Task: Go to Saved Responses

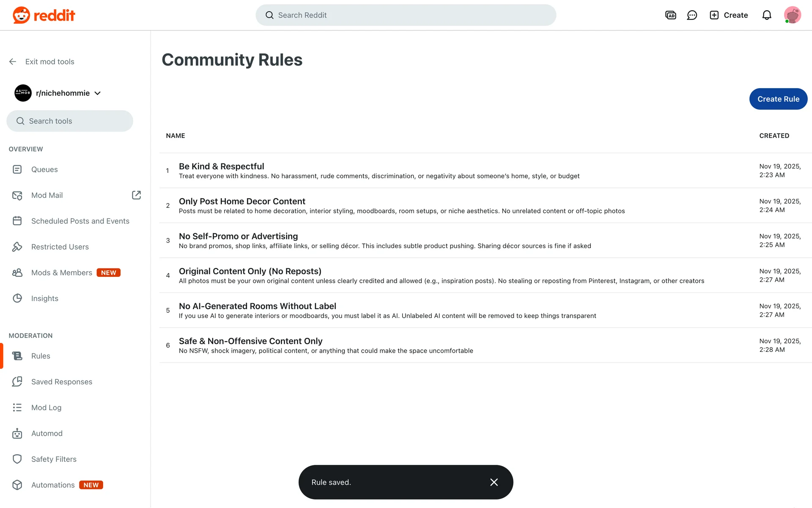Action: pyautogui.click(x=62, y=382)
